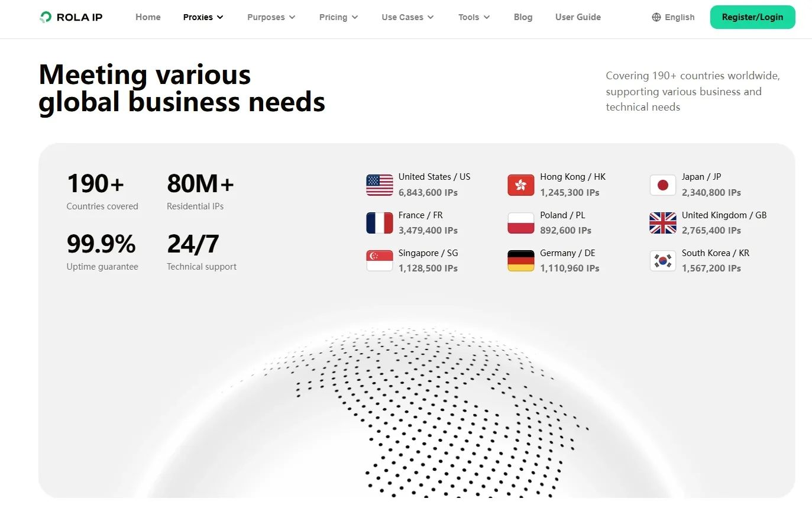Click the ROLA IP logo icon
This screenshot has height=508, width=812.
click(x=46, y=17)
